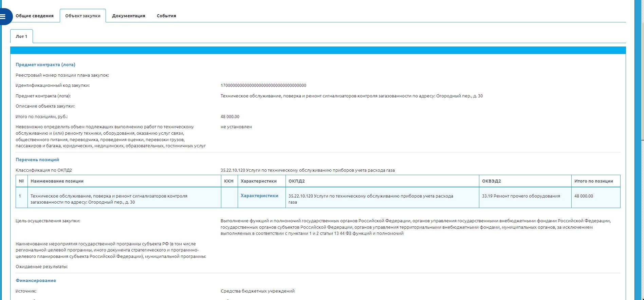Click the Финансирование section heading

36,281
